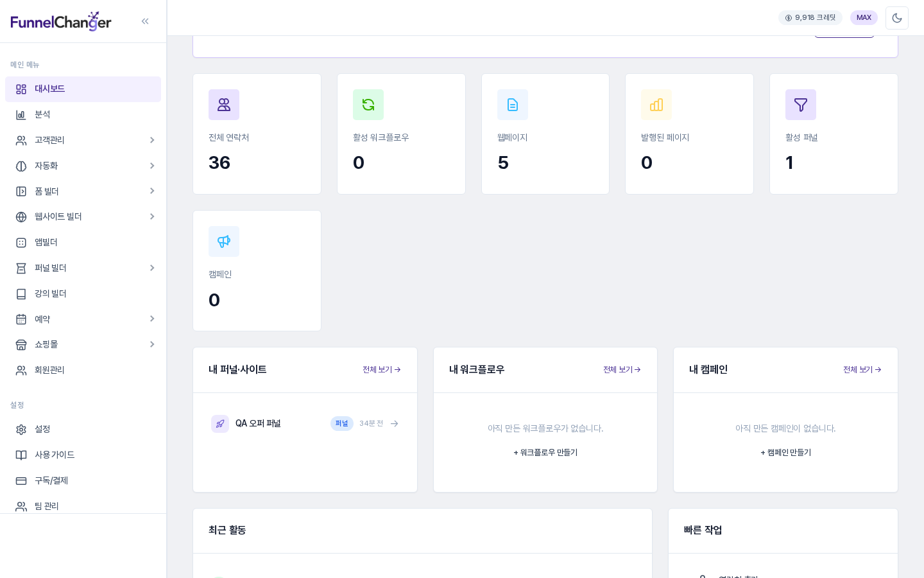Click the 구독/결제 card icon
This screenshot has height=578, width=924.
click(21, 481)
